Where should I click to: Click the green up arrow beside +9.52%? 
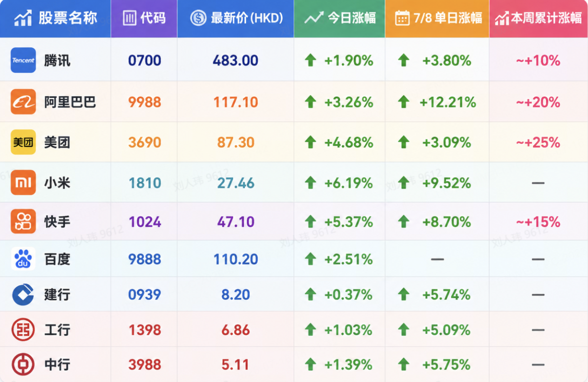(x=404, y=183)
